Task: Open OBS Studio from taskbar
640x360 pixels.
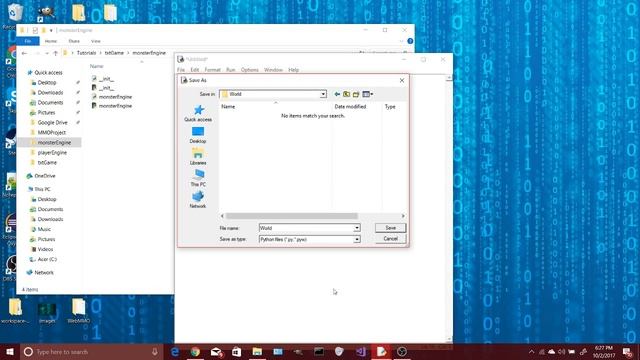Action: [x=402, y=351]
